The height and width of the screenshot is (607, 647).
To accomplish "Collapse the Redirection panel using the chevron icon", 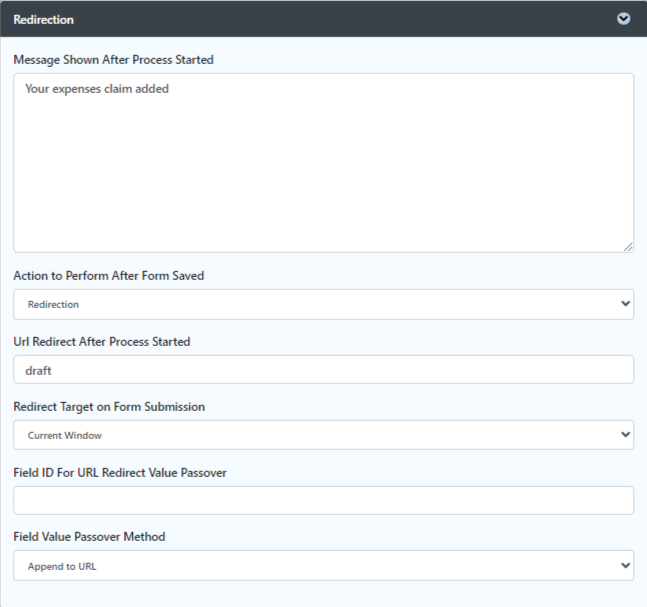I will pos(623,19).
